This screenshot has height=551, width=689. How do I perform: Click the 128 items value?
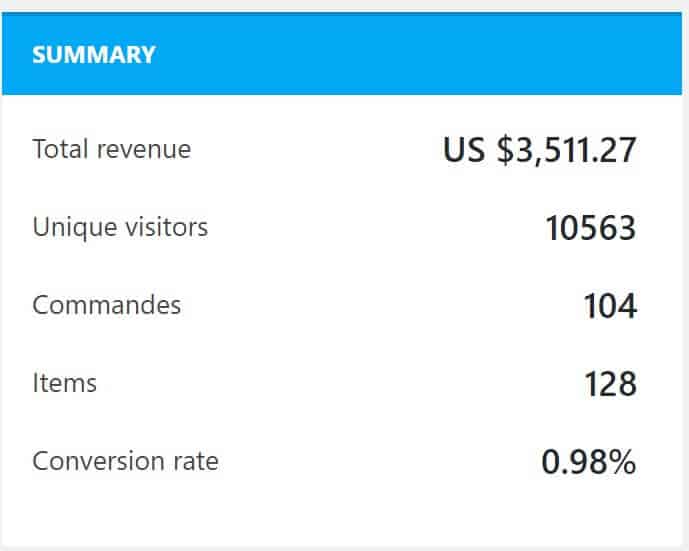pos(610,384)
